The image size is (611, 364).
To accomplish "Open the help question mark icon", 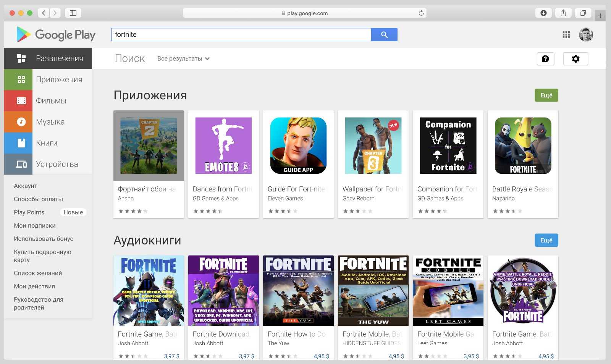I will (545, 59).
